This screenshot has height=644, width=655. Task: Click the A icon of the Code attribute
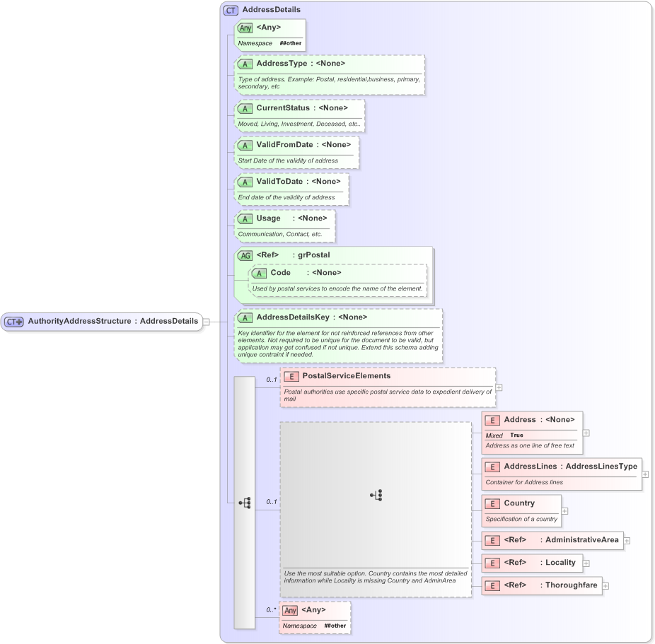pos(260,273)
